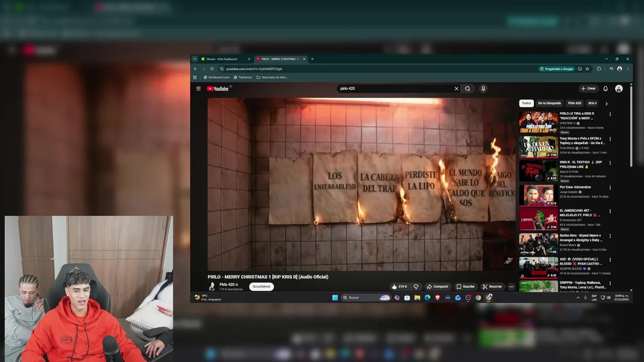Start voice search with the microphone

[x=483, y=88]
